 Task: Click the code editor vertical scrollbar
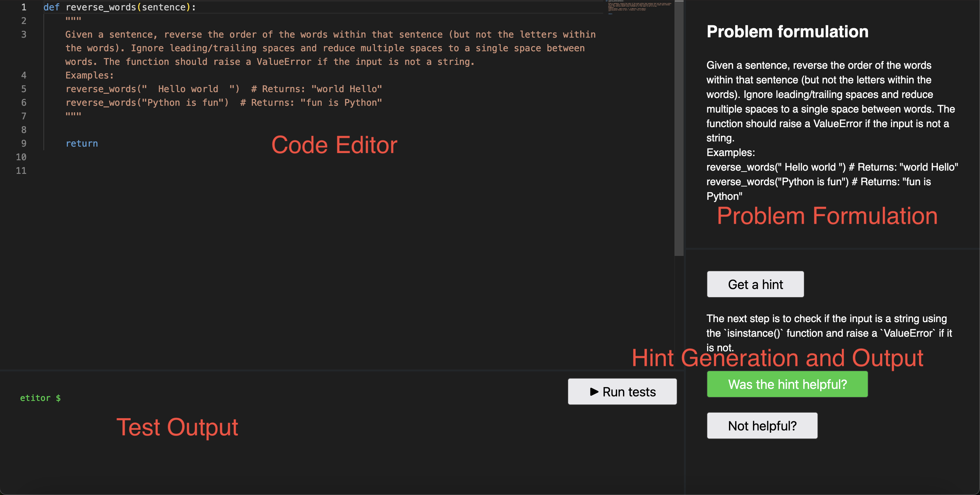pyautogui.click(x=679, y=128)
